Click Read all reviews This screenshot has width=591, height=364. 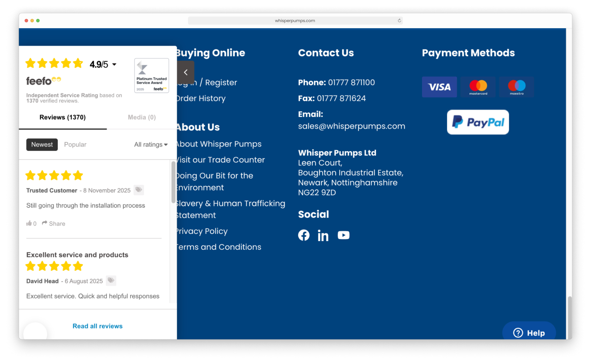(x=97, y=326)
